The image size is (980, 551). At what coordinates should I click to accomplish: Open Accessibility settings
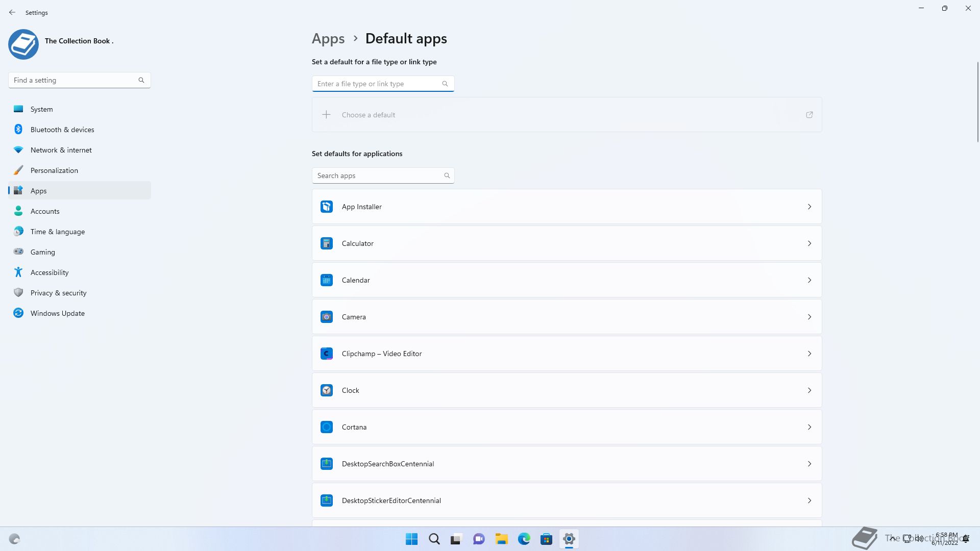80,272
